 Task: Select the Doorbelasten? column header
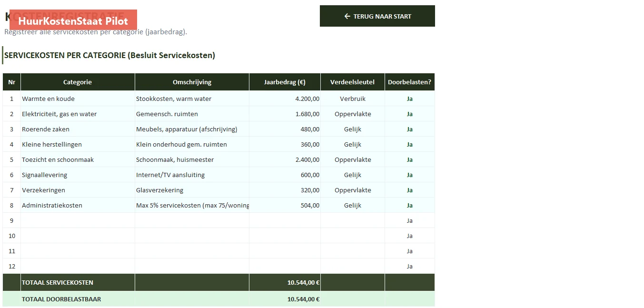[410, 82]
